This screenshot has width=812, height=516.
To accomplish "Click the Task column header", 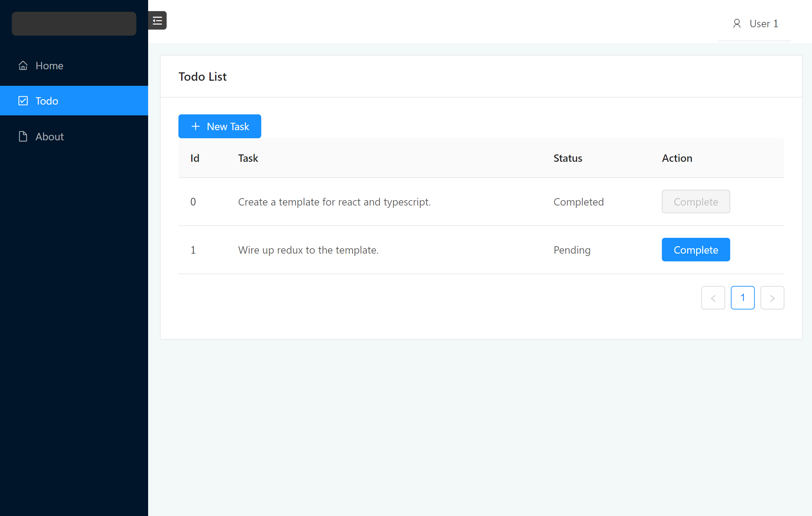I will (248, 158).
